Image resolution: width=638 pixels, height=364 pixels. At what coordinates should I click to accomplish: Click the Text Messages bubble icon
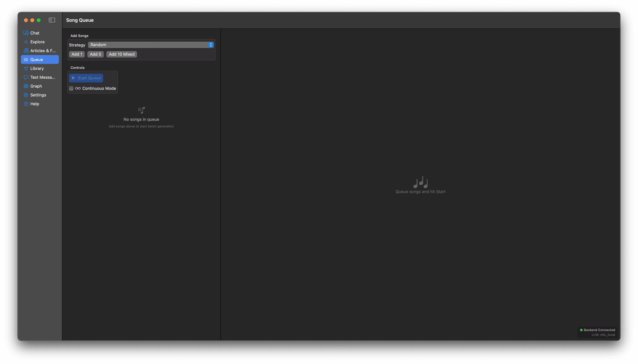point(26,77)
